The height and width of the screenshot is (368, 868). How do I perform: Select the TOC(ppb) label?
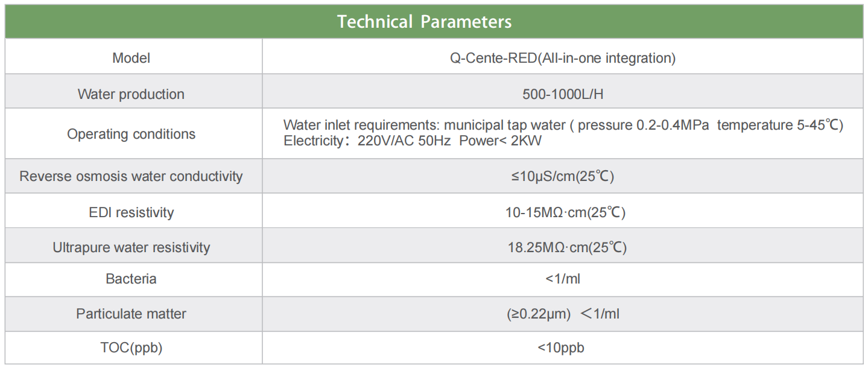pyautogui.click(x=131, y=348)
